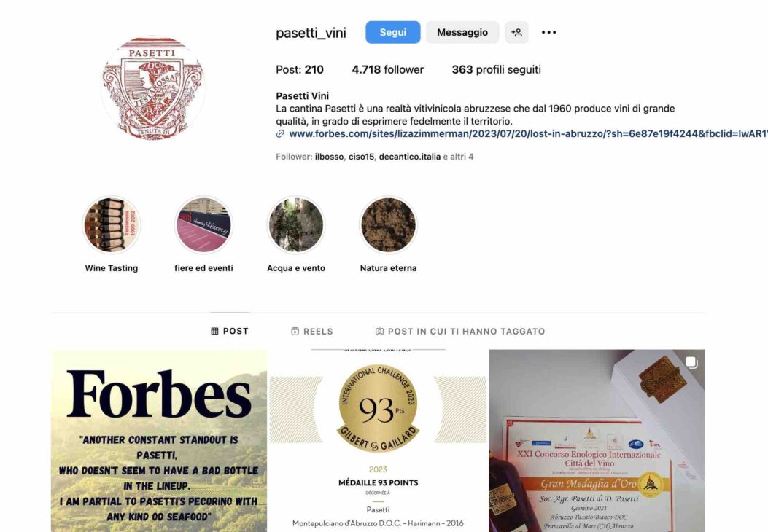Open the Acqua e vento highlight
This screenshot has height=532, width=768.
[x=296, y=225]
